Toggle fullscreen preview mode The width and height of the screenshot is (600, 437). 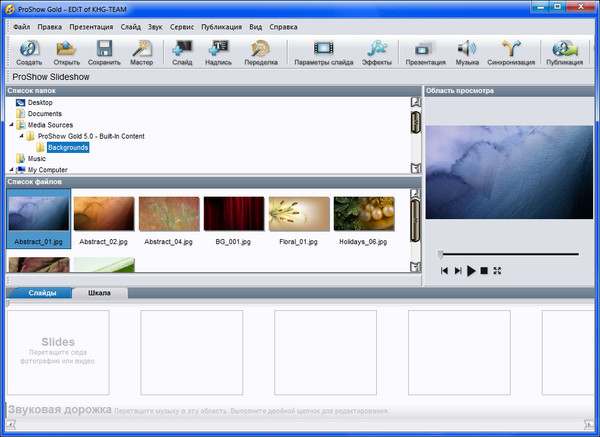tap(497, 271)
